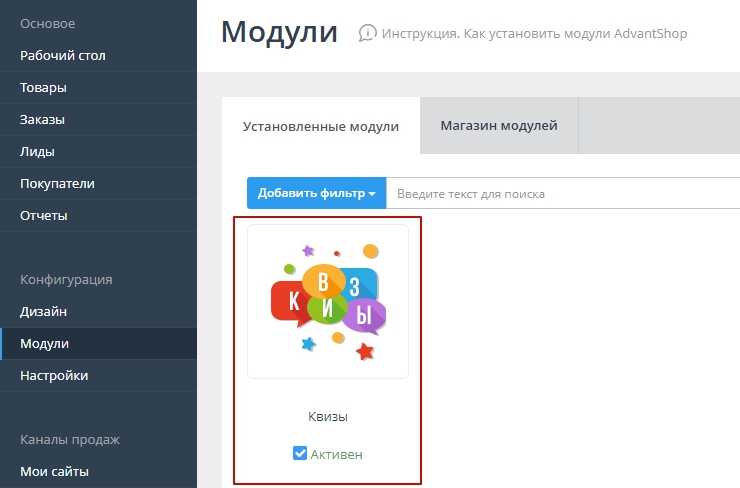Open Настройки in the sidebar
The image size is (740, 488).
54,375
